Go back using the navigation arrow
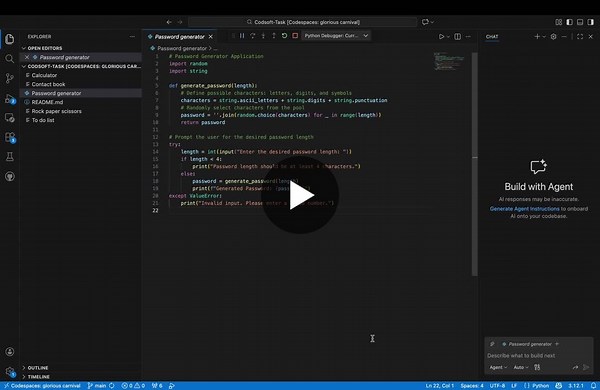The height and width of the screenshot is (390, 600). tap(169, 22)
